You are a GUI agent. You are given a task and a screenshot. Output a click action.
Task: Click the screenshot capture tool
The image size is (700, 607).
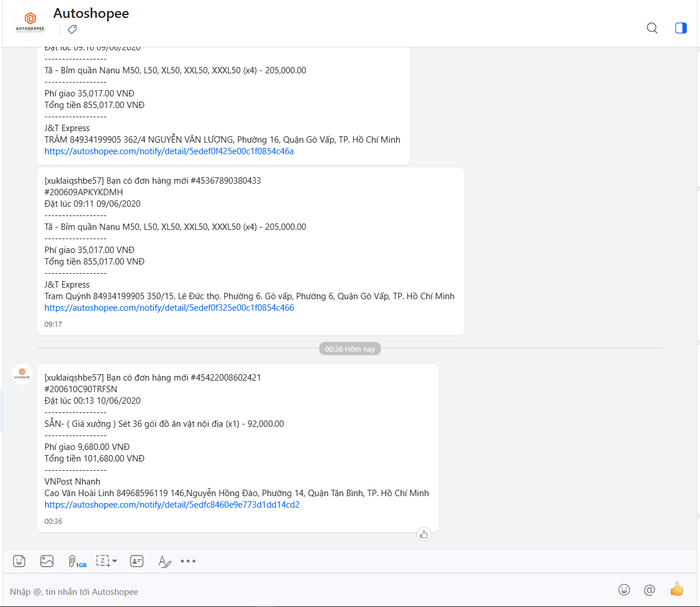pyautogui.click(x=103, y=561)
